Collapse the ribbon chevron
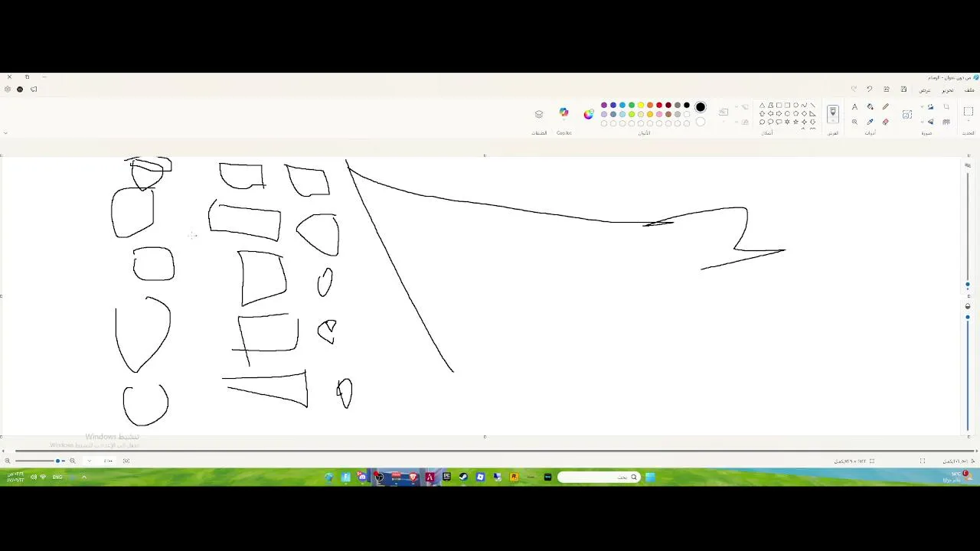This screenshot has width=980, height=551. 5,133
